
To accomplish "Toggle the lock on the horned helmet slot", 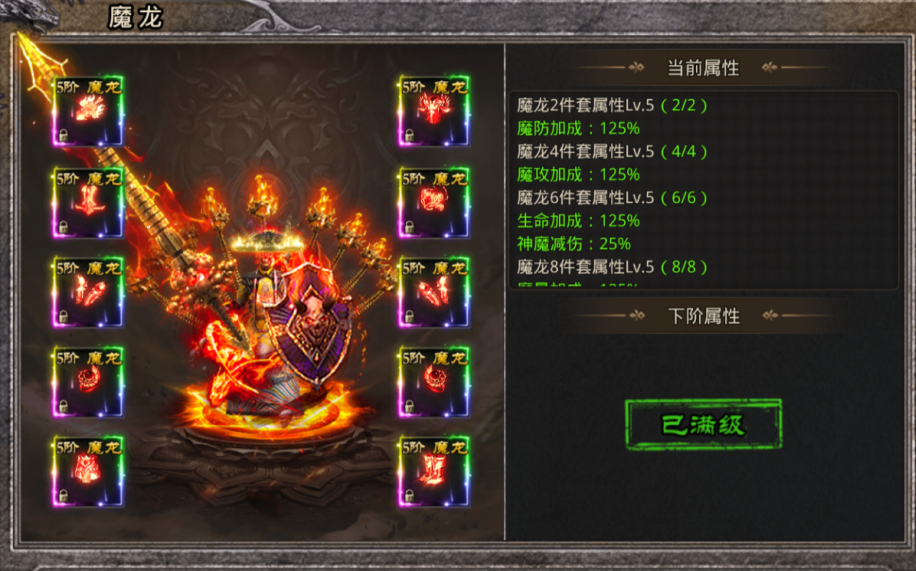I will coord(409,136).
